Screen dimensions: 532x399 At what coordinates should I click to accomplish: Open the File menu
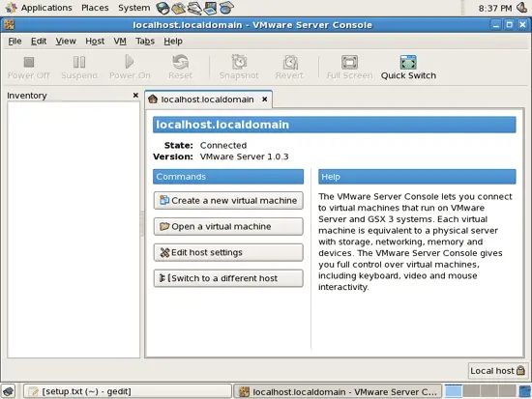(x=15, y=41)
